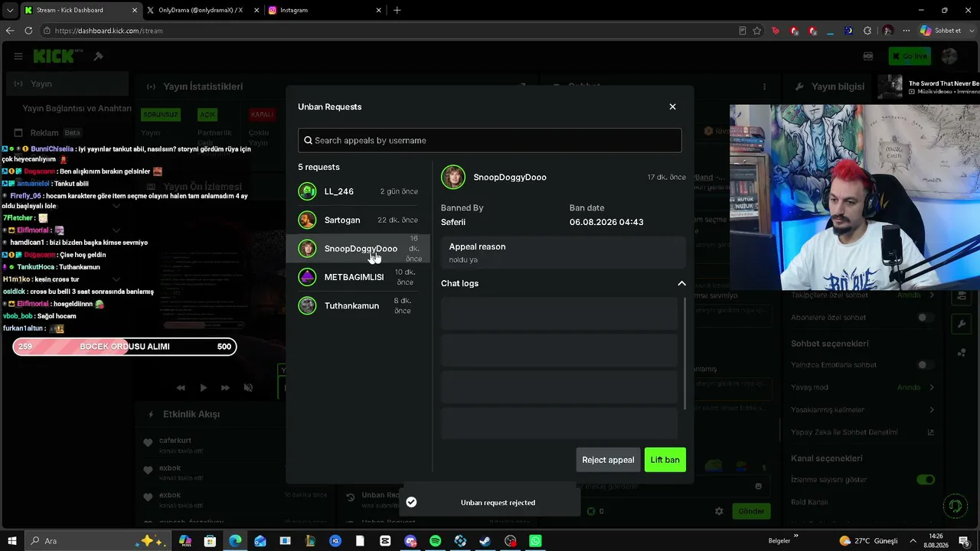Open the emoji picker in chat input
The image size is (980, 551).
tap(758, 487)
